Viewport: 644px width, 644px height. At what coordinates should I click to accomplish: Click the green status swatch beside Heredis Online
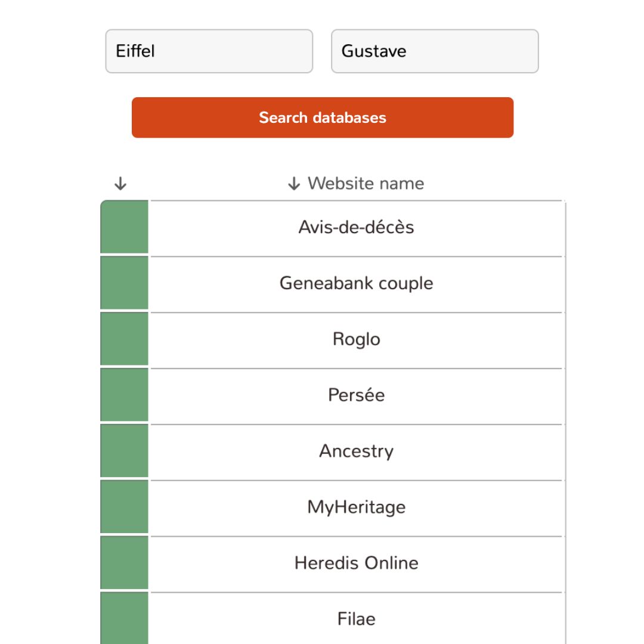click(x=125, y=562)
